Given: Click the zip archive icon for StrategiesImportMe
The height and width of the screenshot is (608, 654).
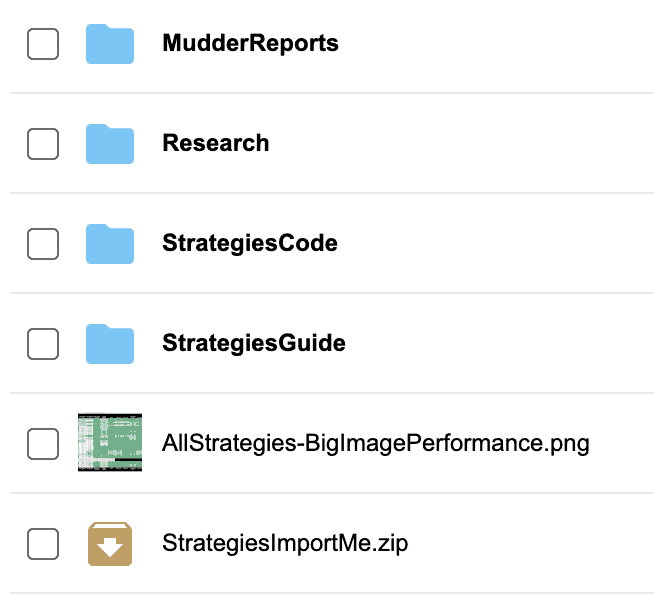Looking at the screenshot, I should (x=110, y=544).
